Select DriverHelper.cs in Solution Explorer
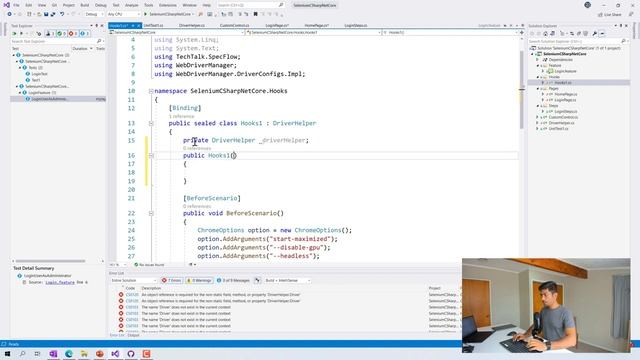Viewport: 640px width, 360px height. point(561,123)
